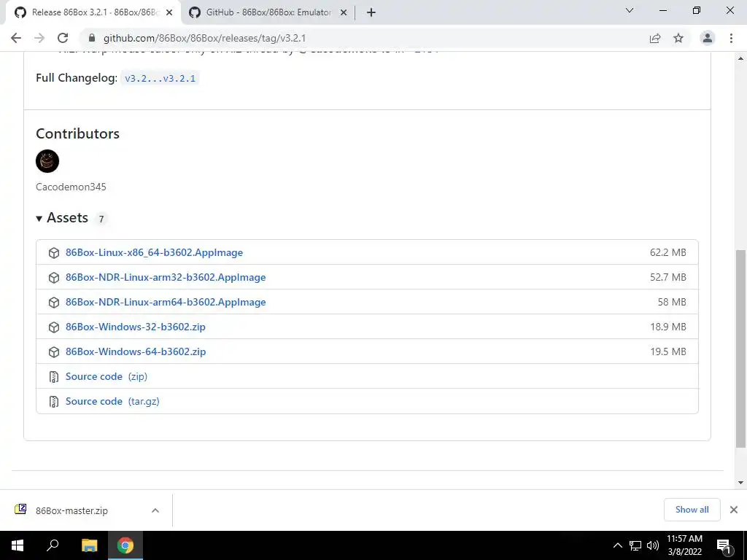Viewport: 747px width, 560px height.
Task: Click the scrollbar up arrow
Action: pos(741,58)
